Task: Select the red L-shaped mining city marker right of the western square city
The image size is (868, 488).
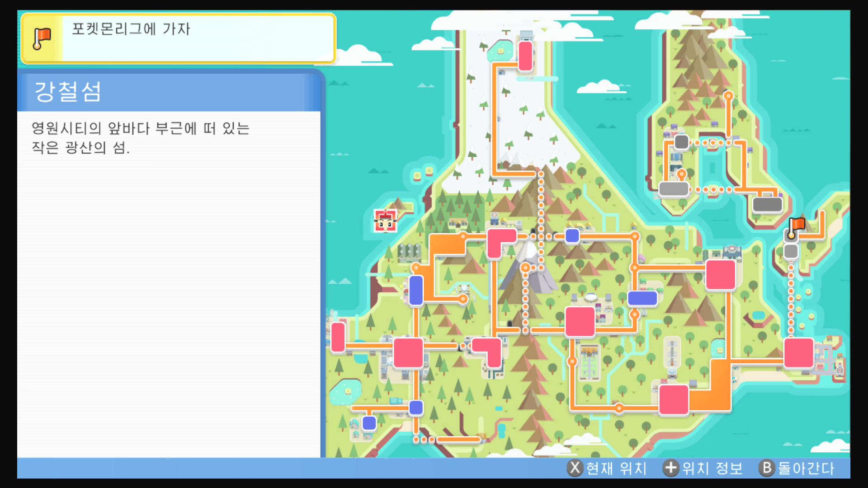Action: pos(488,352)
